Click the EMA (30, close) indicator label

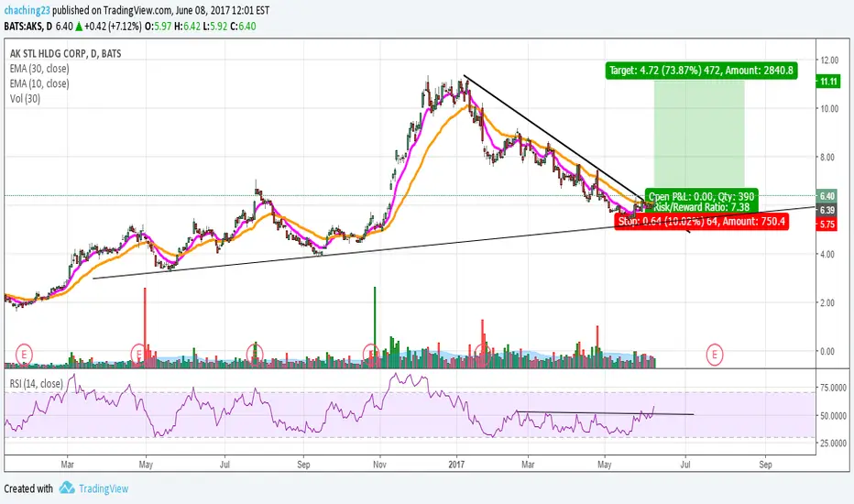tap(39, 69)
